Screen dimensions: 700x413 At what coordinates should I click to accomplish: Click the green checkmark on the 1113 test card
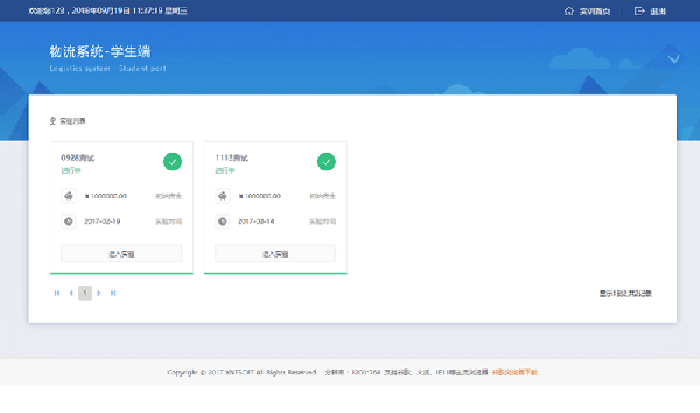(x=326, y=161)
